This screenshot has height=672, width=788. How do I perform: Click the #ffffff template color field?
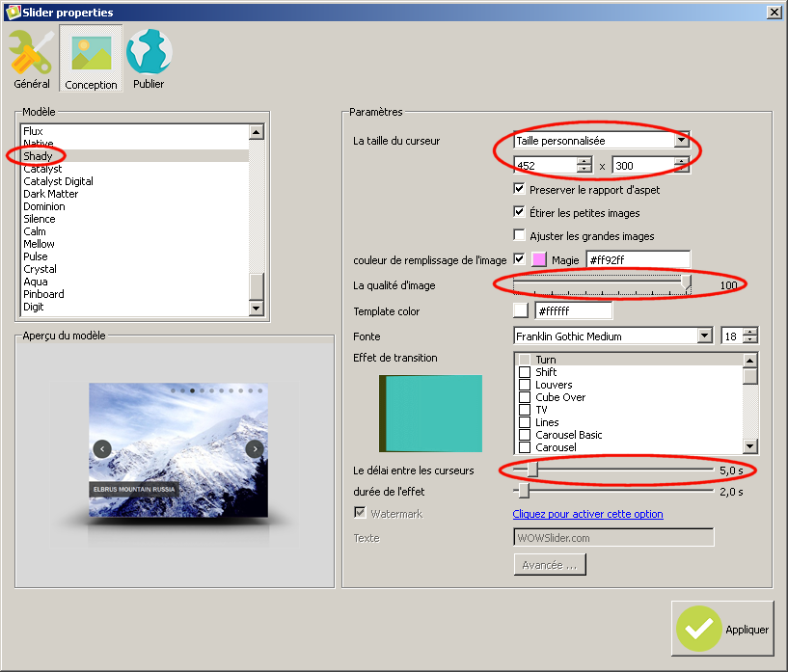tap(574, 310)
